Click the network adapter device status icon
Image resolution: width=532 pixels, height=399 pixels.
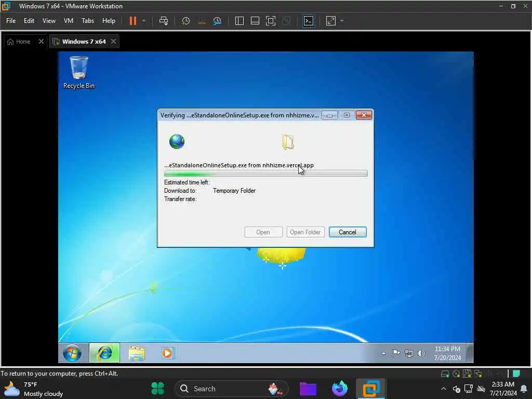pyautogui.click(x=478, y=374)
